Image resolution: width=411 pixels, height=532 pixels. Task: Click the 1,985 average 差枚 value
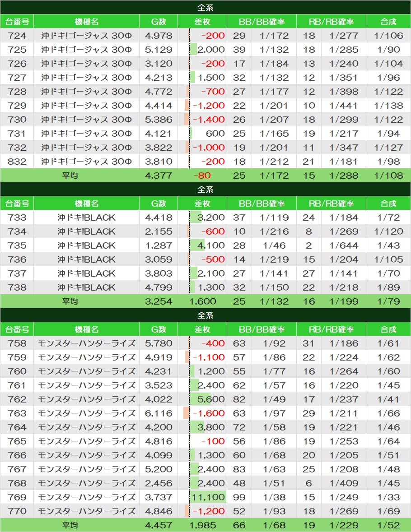pyautogui.click(x=203, y=525)
